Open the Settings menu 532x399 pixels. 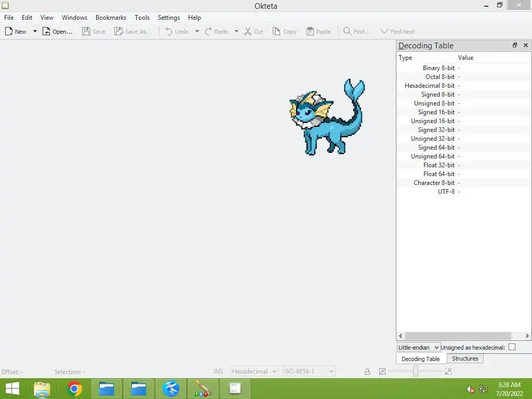click(x=169, y=18)
